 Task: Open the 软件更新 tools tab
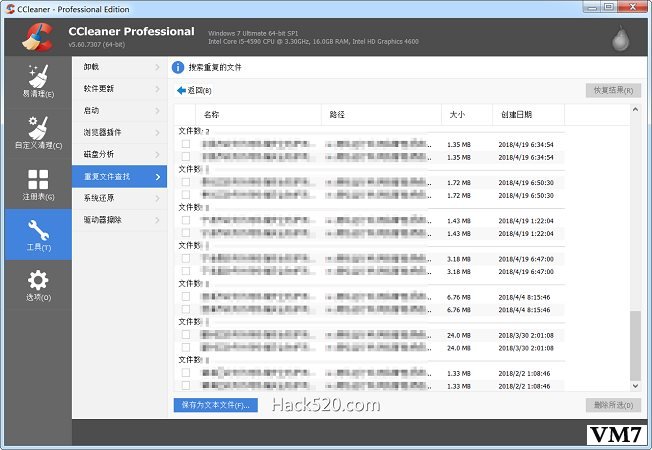[x=120, y=89]
